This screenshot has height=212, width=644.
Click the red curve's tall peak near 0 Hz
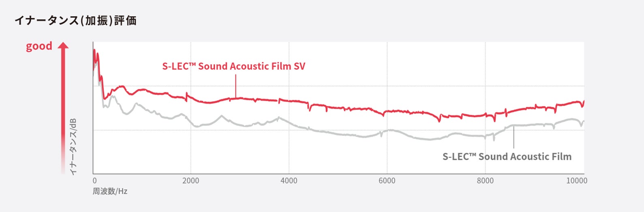pos(94,51)
